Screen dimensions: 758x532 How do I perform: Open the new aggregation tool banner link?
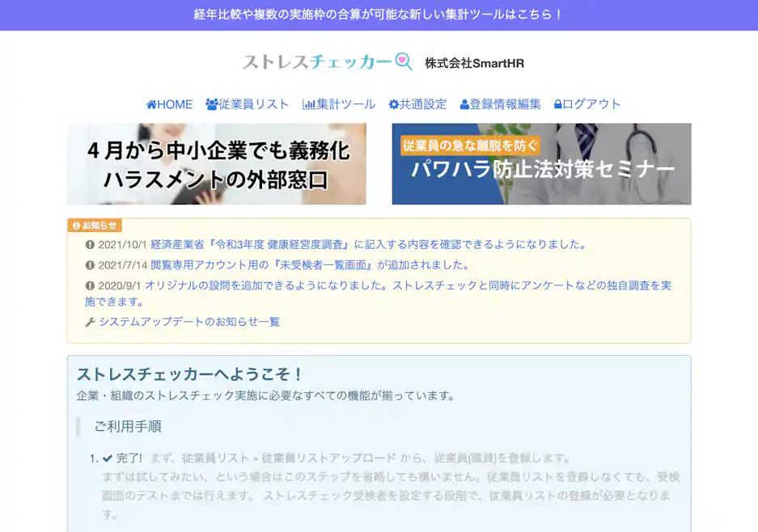point(379,13)
